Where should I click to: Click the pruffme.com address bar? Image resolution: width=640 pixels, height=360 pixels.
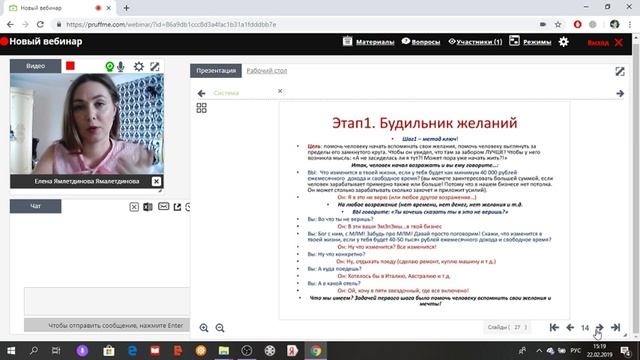(294, 24)
